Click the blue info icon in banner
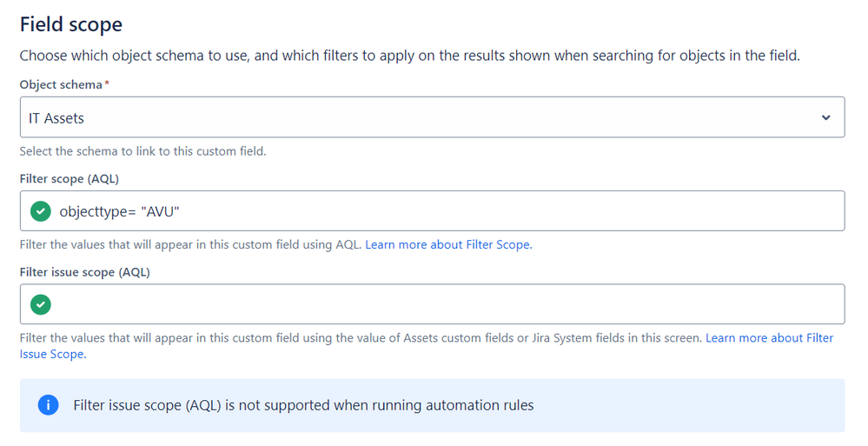This screenshot has width=868, height=446. point(48,405)
